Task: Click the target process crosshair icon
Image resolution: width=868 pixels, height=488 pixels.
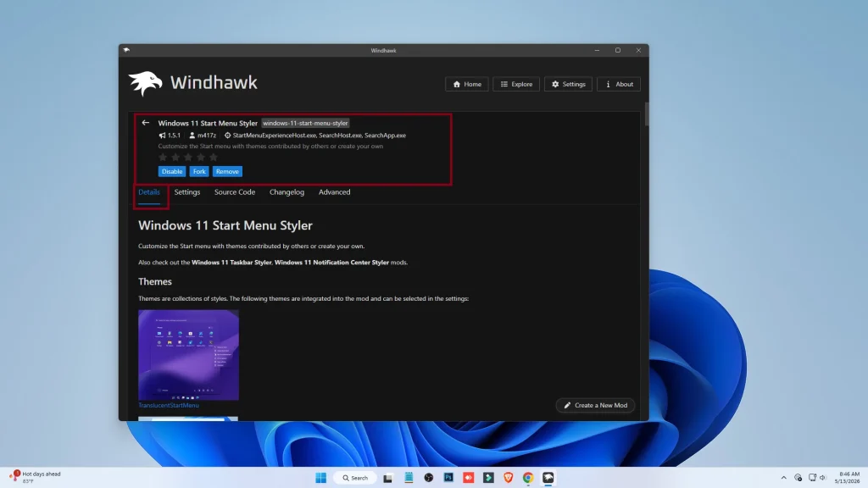Action: click(x=227, y=136)
